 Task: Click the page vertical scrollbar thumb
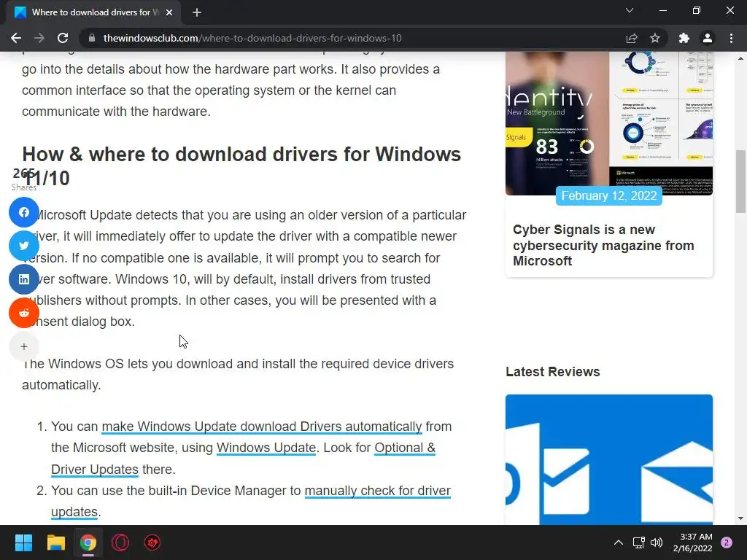pyautogui.click(x=740, y=182)
